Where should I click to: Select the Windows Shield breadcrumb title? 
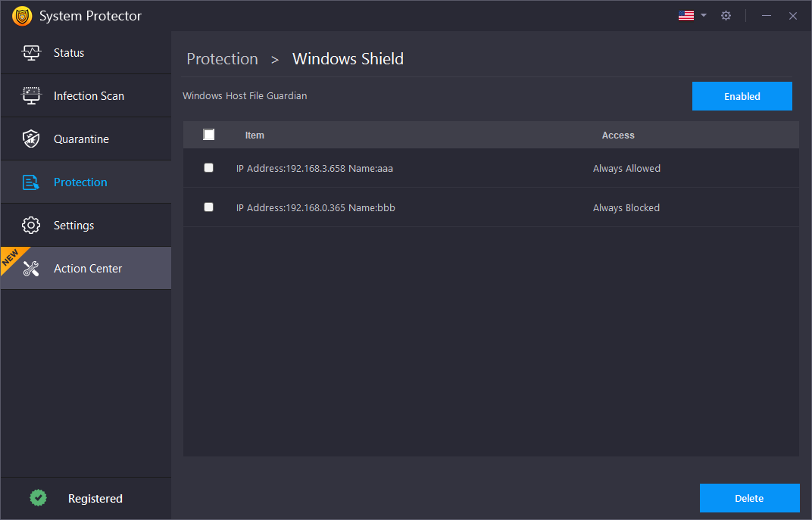[348, 58]
